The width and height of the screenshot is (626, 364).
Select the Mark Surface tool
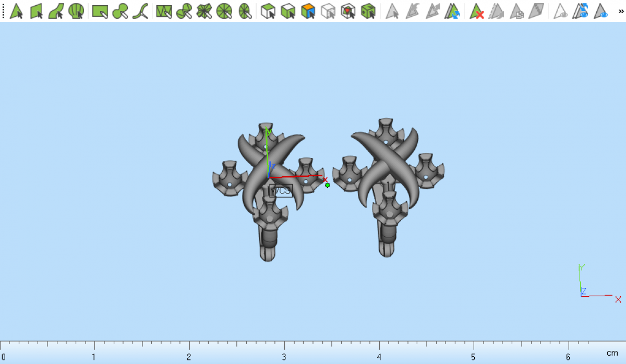point(56,10)
